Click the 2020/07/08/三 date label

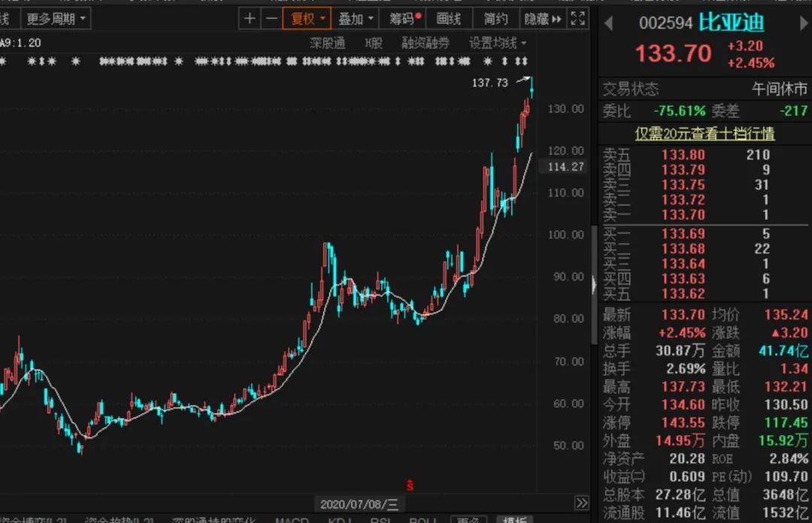click(359, 504)
